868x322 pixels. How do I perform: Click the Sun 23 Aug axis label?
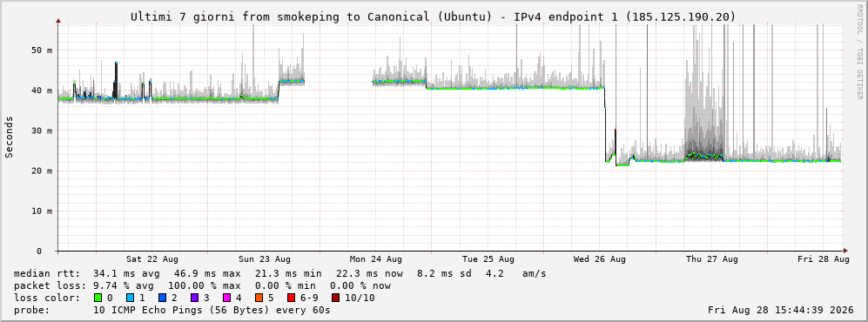pyautogui.click(x=265, y=259)
